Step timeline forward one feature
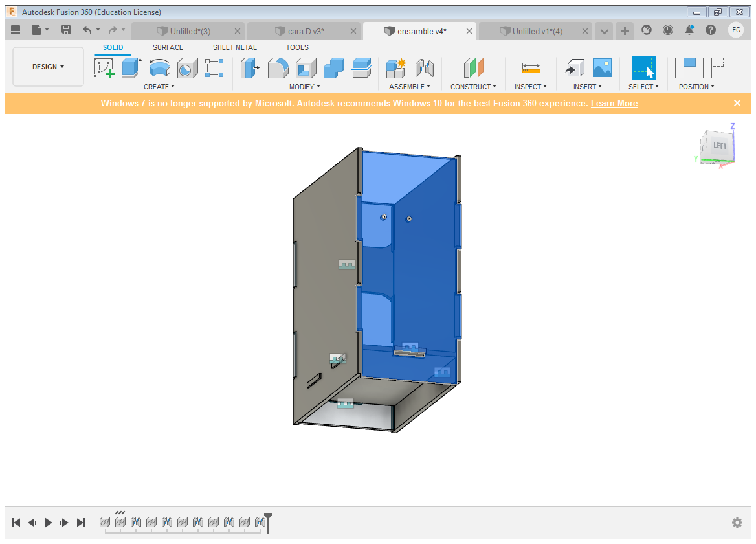This screenshot has width=756, height=544. 64,522
